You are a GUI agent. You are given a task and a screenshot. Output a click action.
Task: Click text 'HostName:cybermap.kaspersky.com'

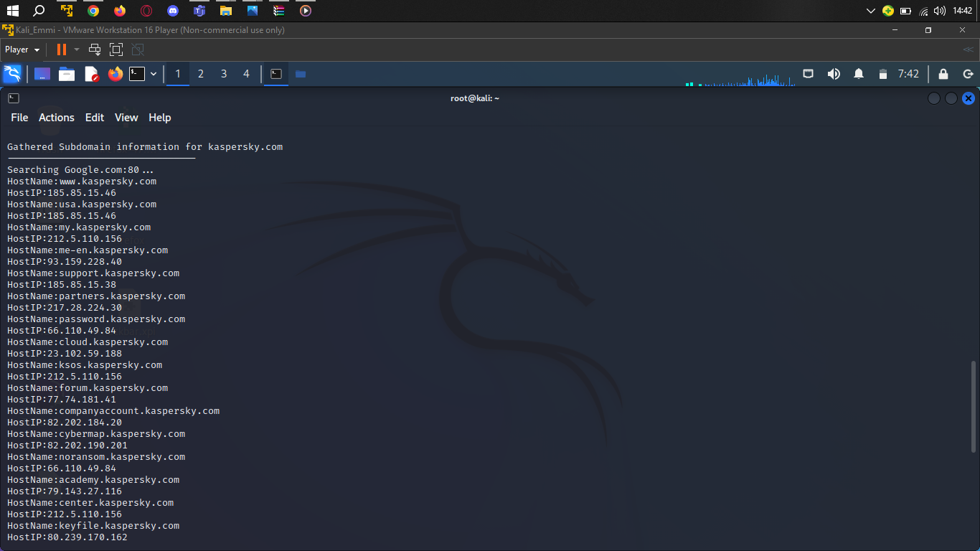coord(96,434)
